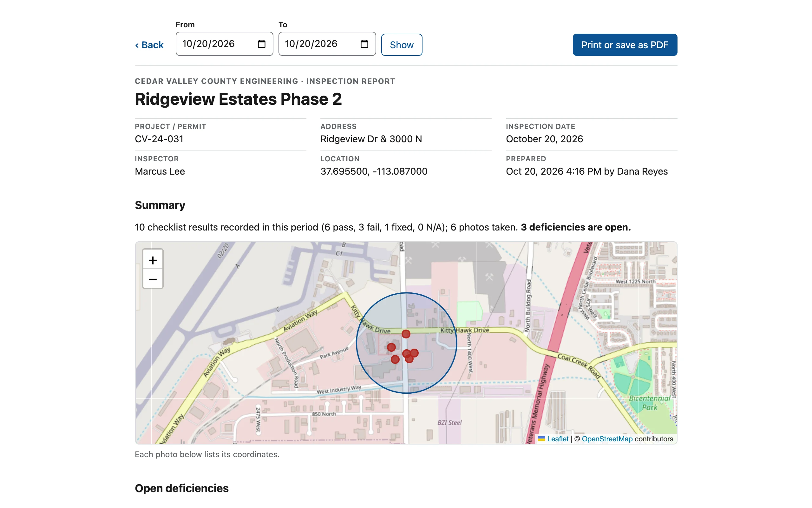This screenshot has width=812, height=508.
Task: Select coordinates 37.695500, -113.087000
Action: coord(374,171)
